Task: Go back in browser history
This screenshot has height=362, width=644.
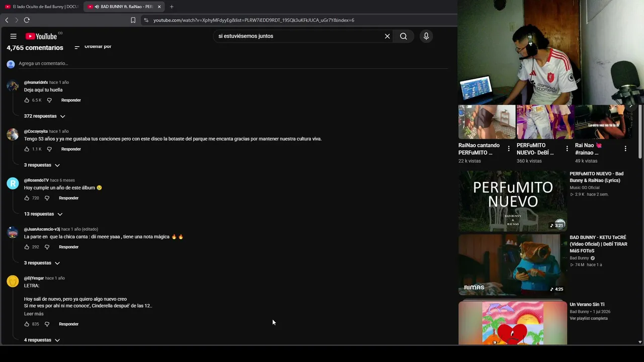Action: [x=7, y=20]
